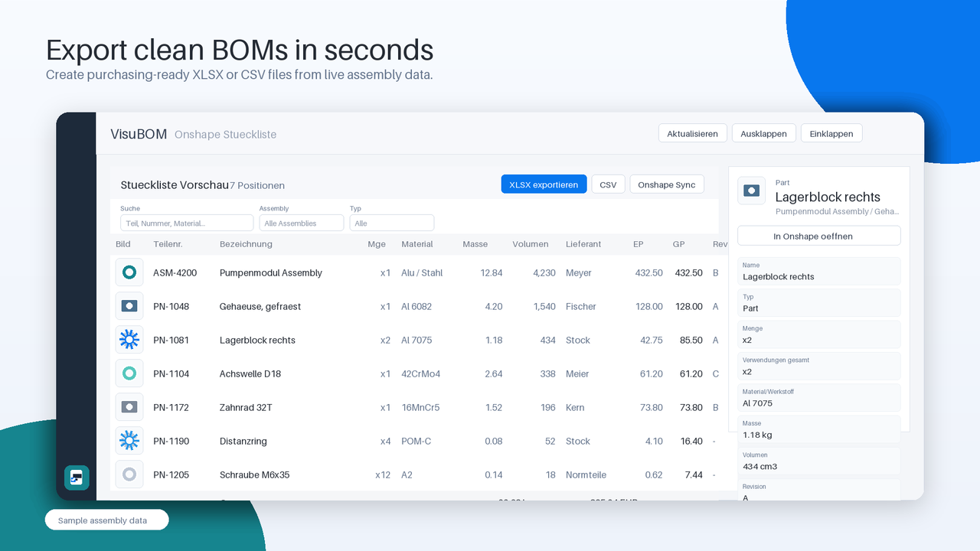Click the Typ field showing Part
Image resolution: width=980 pixels, height=551 pixels.
(x=818, y=303)
